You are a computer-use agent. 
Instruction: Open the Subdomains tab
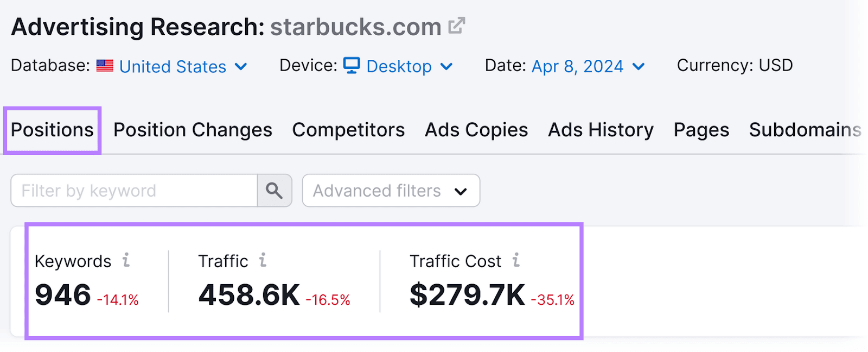[805, 130]
